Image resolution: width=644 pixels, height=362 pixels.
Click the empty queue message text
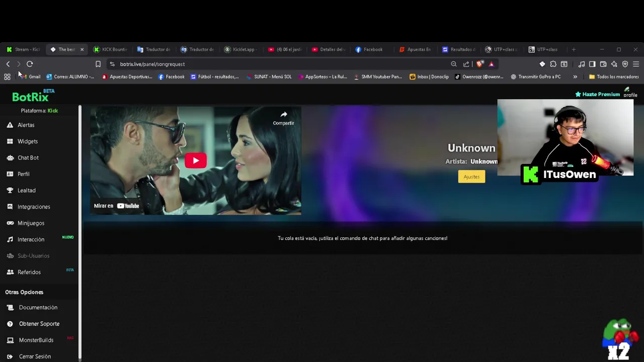(x=362, y=238)
